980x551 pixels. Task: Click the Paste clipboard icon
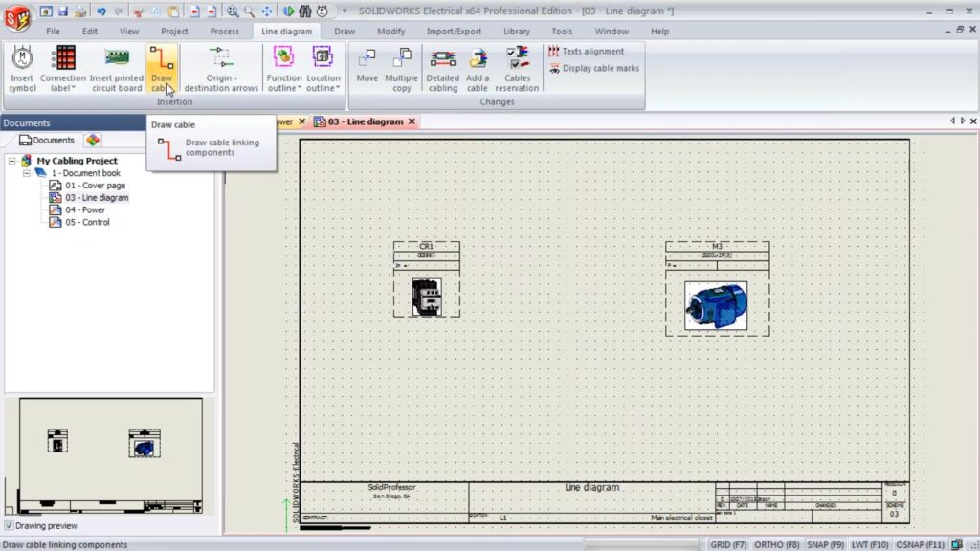point(174,11)
